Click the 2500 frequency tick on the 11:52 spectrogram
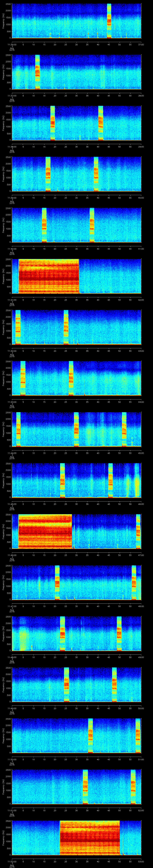The width and height of the screenshot is (153, 868). point(8,821)
